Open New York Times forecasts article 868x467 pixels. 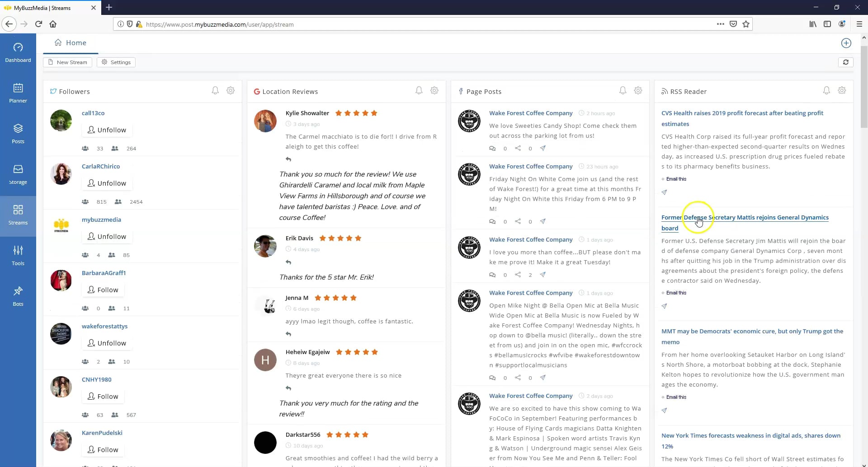[751, 441]
